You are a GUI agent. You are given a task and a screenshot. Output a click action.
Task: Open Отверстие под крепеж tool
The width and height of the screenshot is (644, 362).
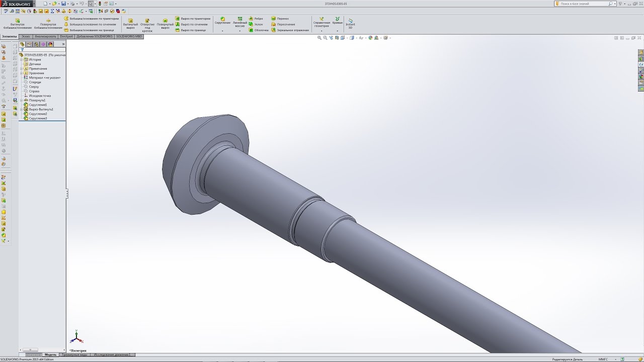[x=147, y=25]
